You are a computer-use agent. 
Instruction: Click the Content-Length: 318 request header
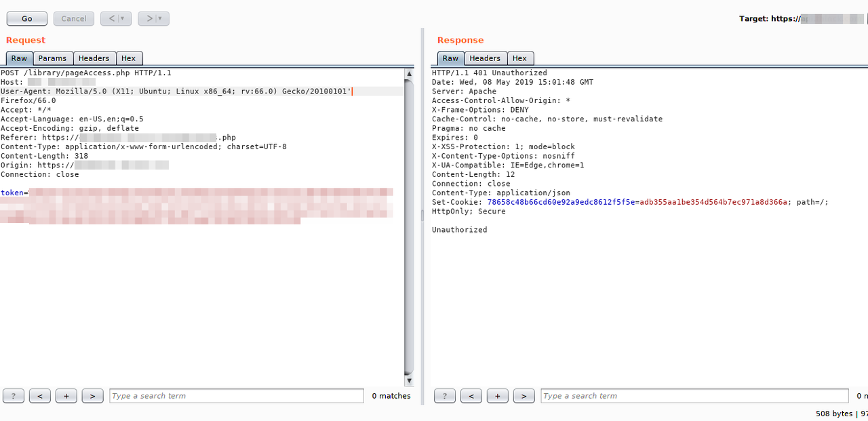45,156
